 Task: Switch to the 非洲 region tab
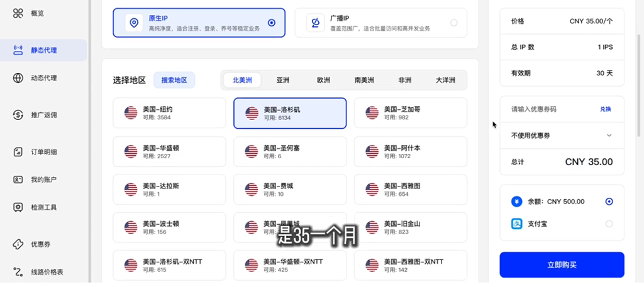coord(405,80)
